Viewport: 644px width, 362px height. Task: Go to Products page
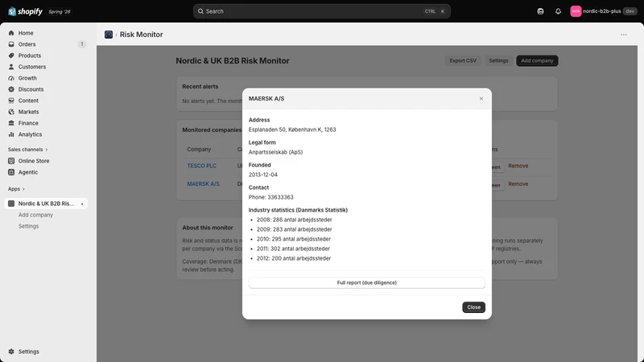[30, 56]
